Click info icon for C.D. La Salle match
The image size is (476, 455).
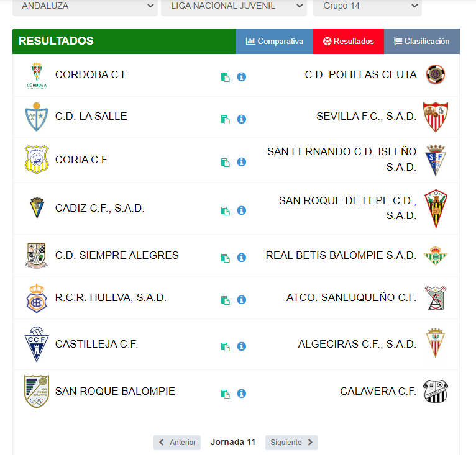tap(242, 119)
